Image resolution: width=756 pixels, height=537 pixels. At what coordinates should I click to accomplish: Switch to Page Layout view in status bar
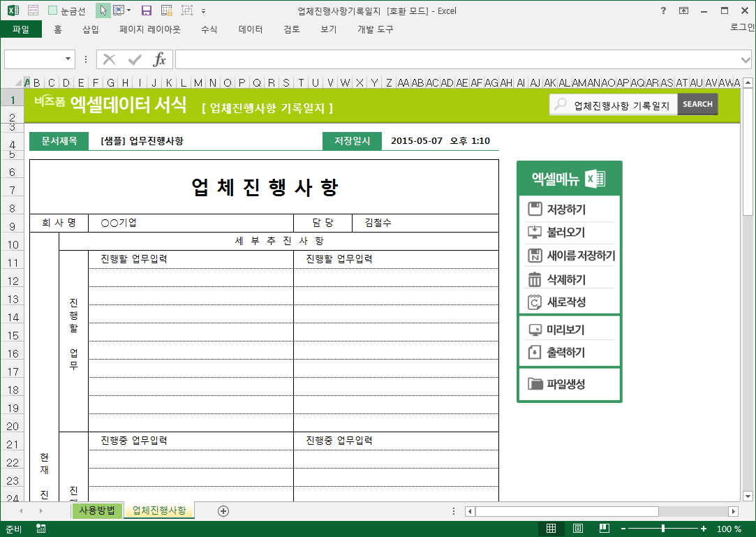coord(577,529)
